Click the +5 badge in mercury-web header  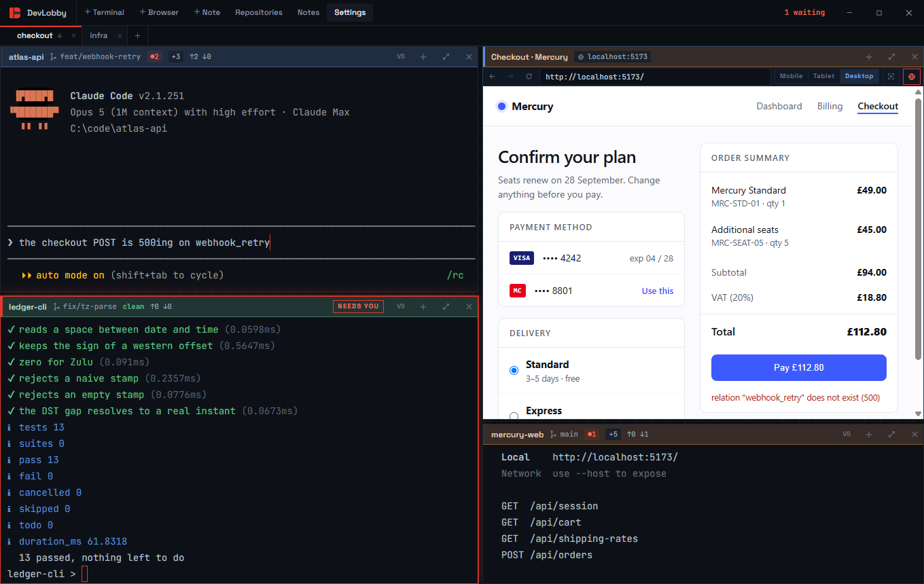click(613, 434)
